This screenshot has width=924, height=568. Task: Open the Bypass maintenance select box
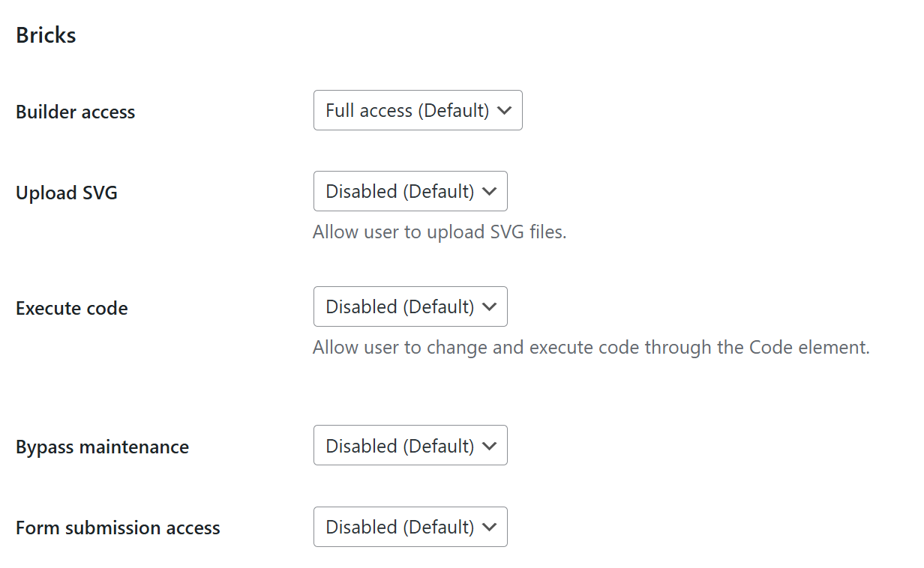point(410,445)
